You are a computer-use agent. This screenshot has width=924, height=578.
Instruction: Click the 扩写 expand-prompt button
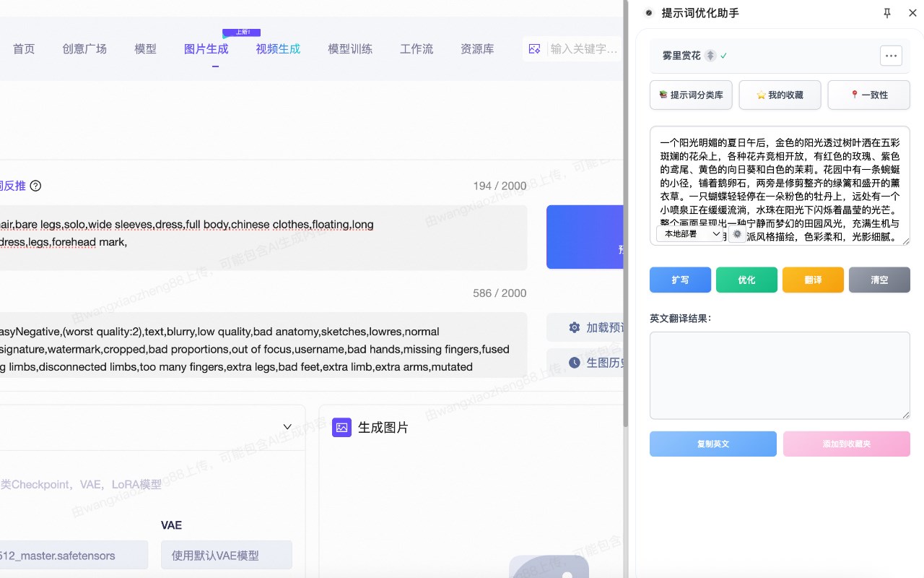[x=680, y=280]
